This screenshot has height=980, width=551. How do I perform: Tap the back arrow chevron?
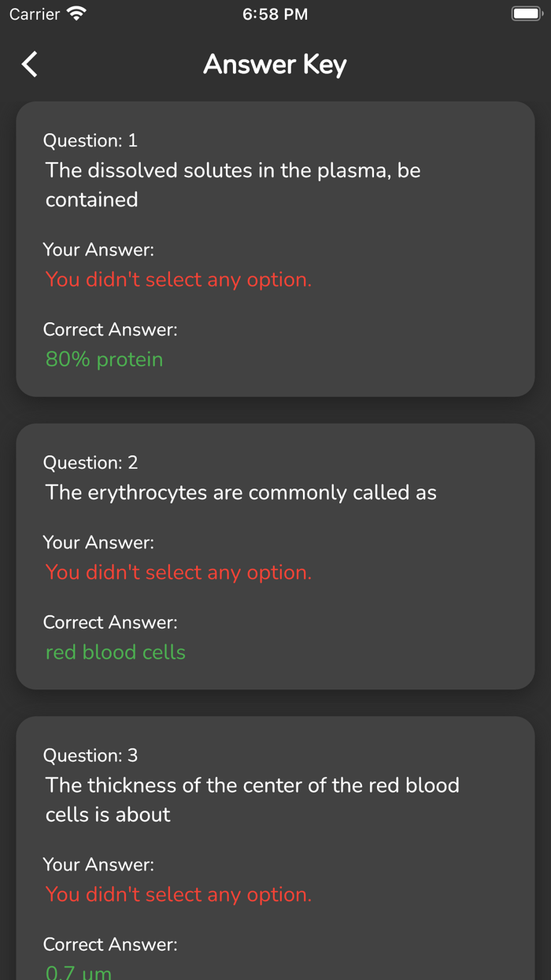pos(29,65)
